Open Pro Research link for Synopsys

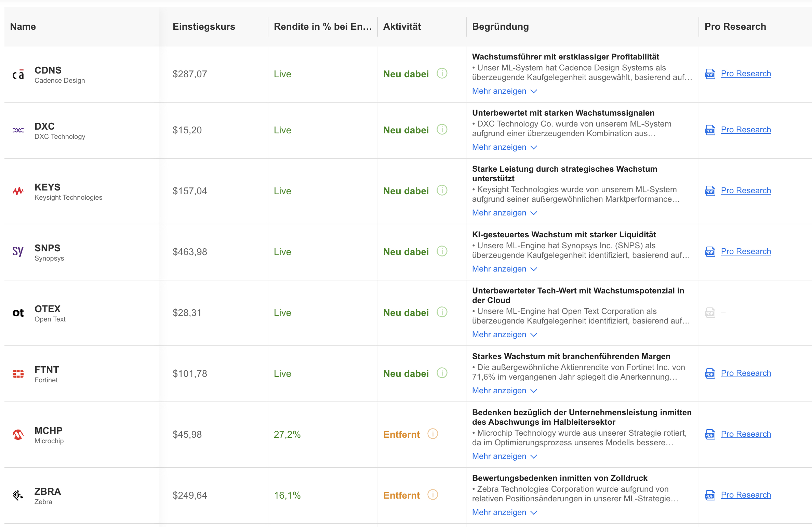(746, 251)
